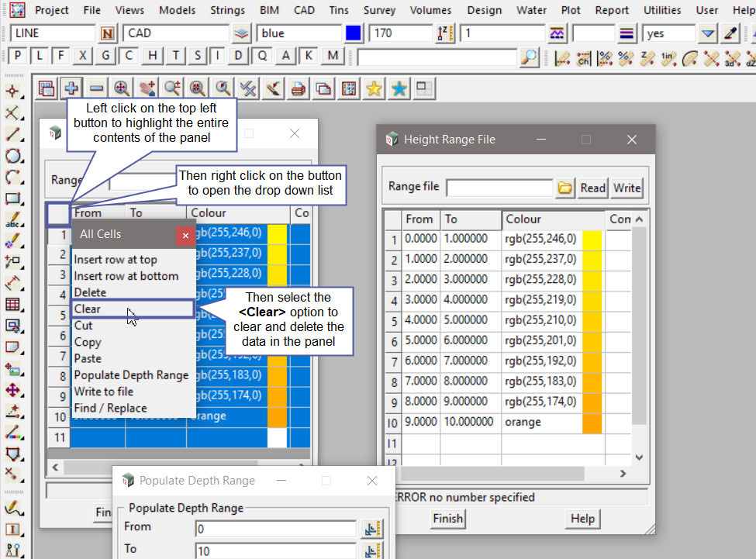Click the table tool icon in left toolbar
Viewport: 756px width, 559px height.
pyautogui.click(x=12, y=305)
